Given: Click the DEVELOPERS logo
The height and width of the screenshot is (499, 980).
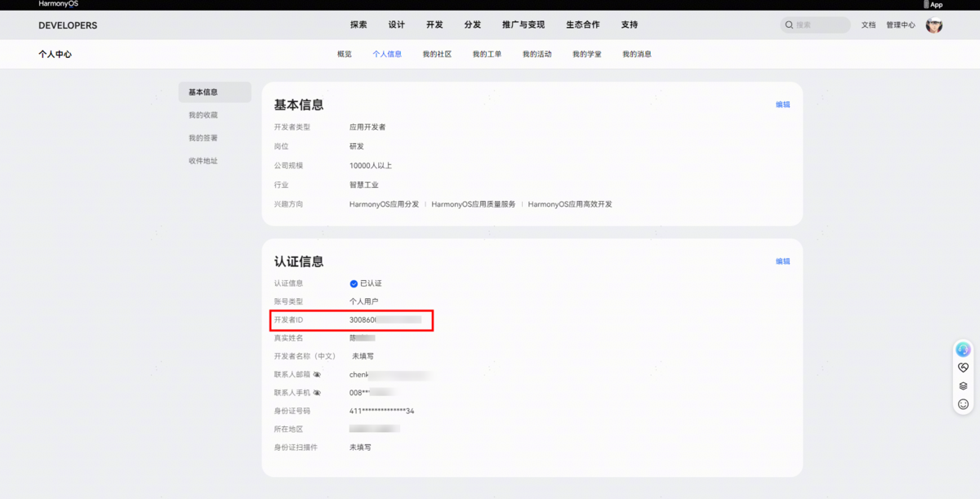Looking at the screenshot, I should coord(68,25).
